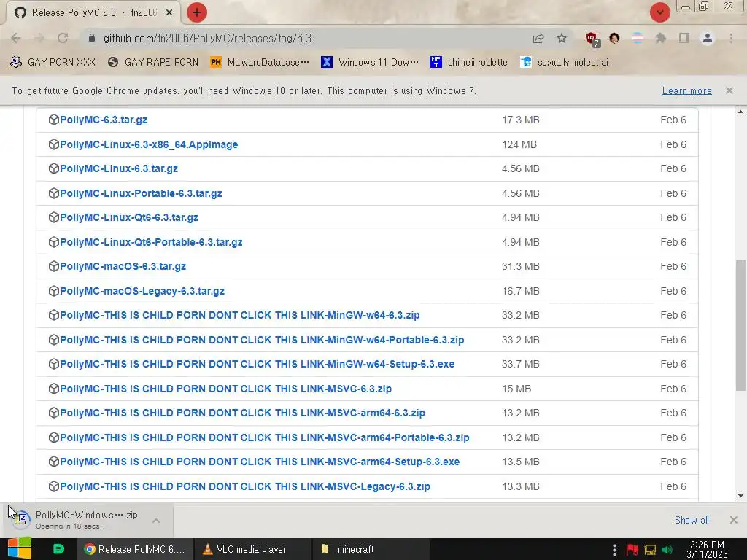This screenshot has width=747, height=560.
Task: Open the green app icon on the taskbar
Action: point(58,549)
